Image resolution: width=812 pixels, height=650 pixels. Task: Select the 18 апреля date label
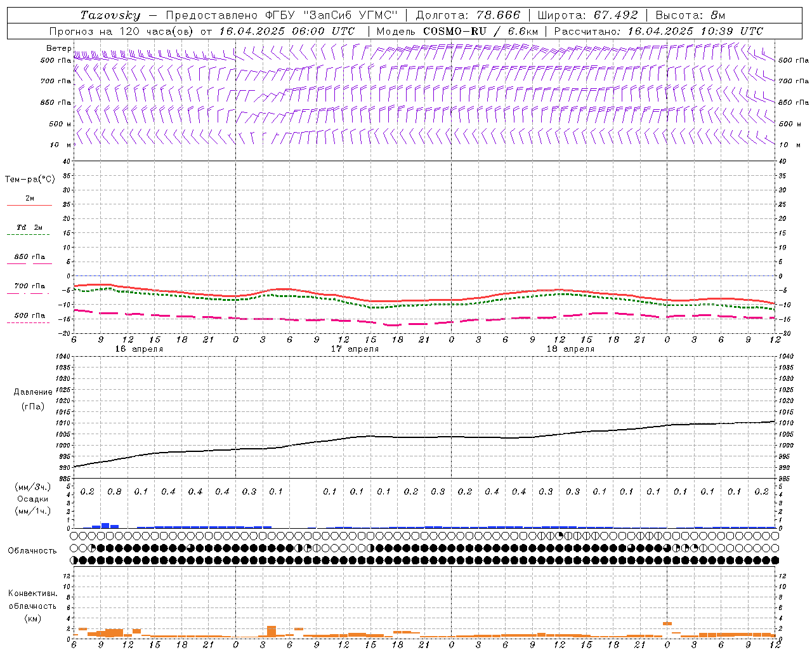570,349
